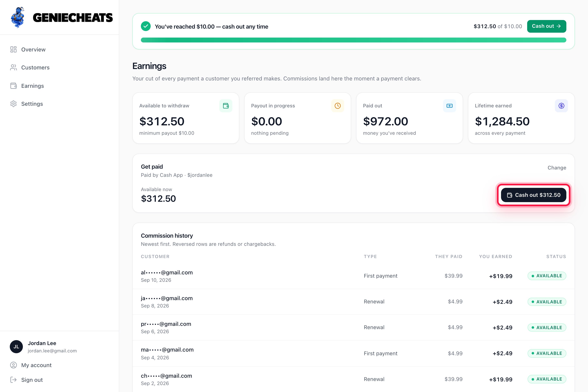Click the green checkmark icon in banner
This screenshot has width=588, height=392.
[146, 26]
